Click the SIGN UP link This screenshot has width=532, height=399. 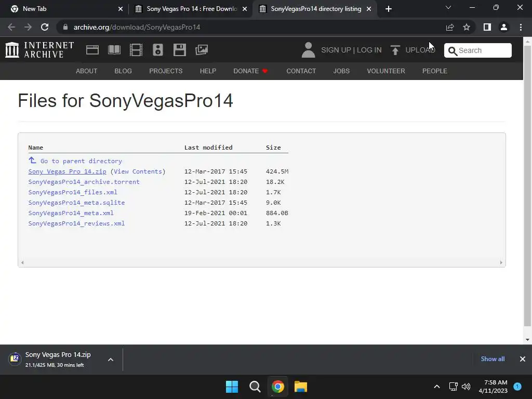(x=336, y=50)
